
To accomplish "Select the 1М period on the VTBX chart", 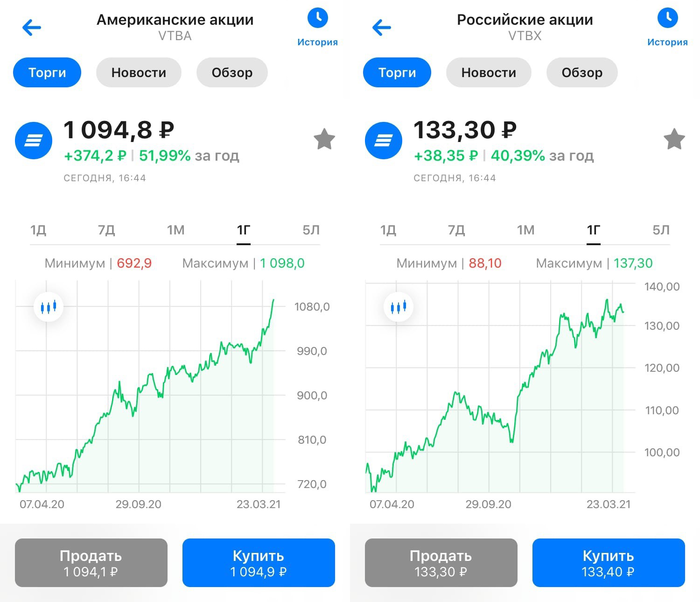I will pos(526,230).
